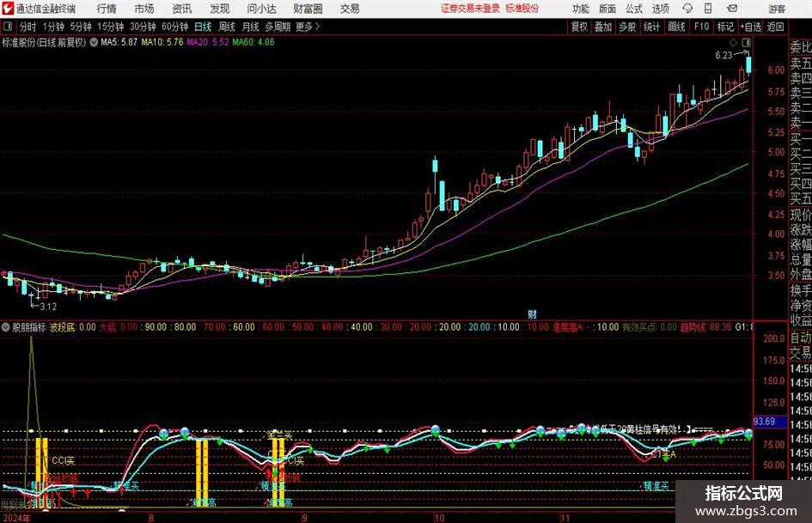Switch to the 60分钟 period
The width and height of the screenshot is (812, 523).
click(174, 27)
